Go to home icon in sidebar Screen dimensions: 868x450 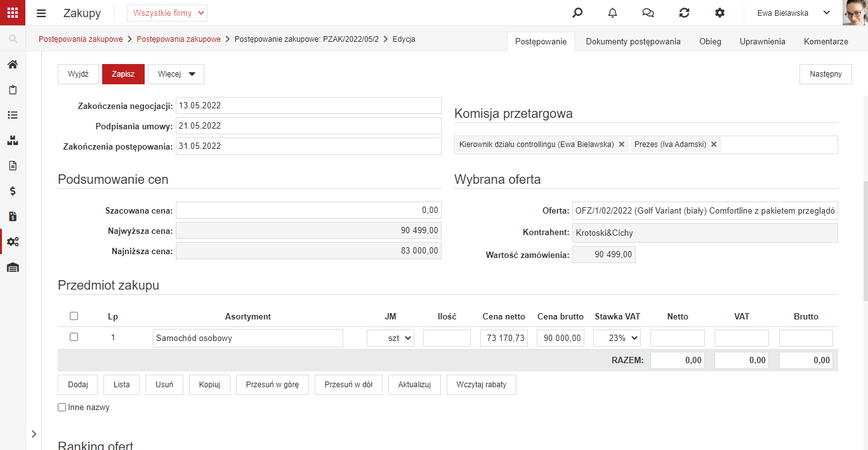coord(13,65)
